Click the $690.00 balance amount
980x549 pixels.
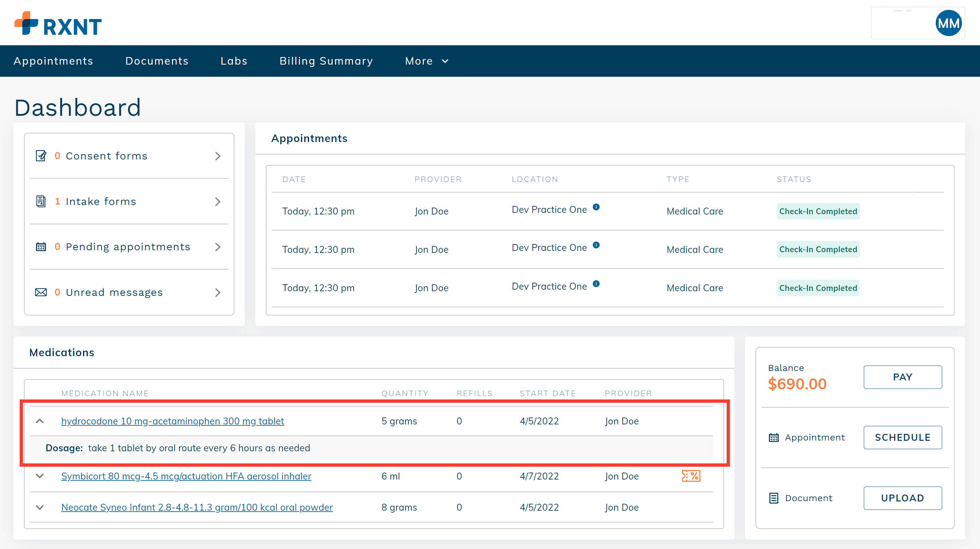point(797,384)
